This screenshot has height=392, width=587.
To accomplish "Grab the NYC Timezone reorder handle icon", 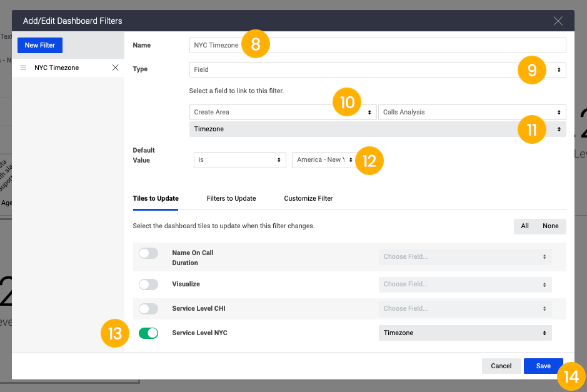I will 23,68.
